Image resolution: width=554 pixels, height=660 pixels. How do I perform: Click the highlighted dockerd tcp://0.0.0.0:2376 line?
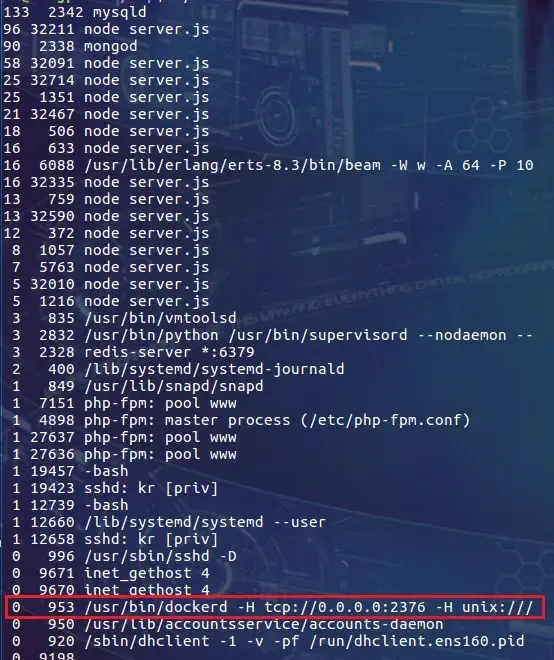(275, 607)
